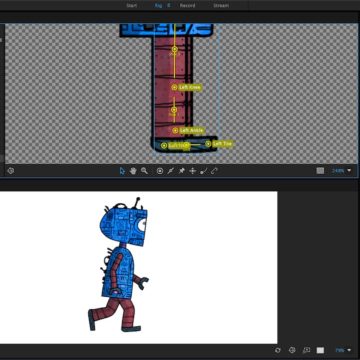Select the Zoom magnifier tool
Screen dimensions: 360x360
click(144, 171)
